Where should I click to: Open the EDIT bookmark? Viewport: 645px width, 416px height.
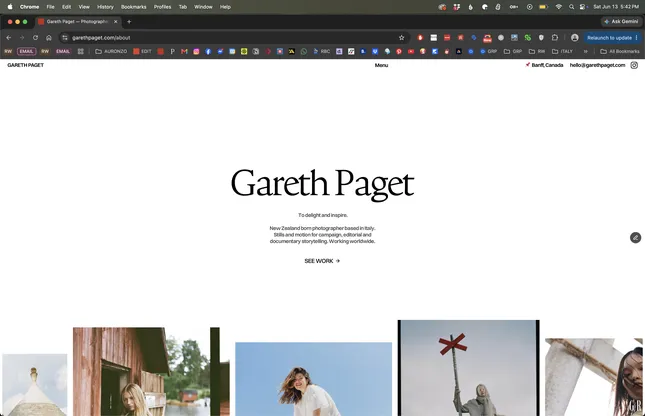click(x=143, y=51)
